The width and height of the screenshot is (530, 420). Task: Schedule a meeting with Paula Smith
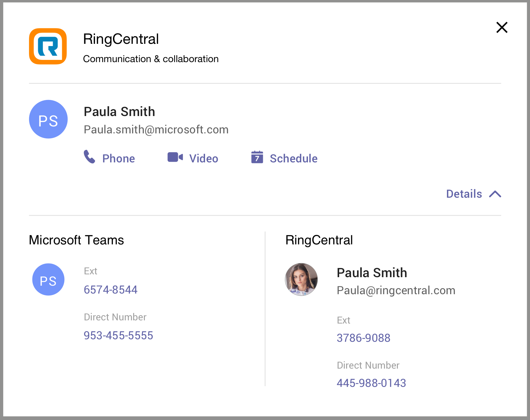tap(284, 158)
